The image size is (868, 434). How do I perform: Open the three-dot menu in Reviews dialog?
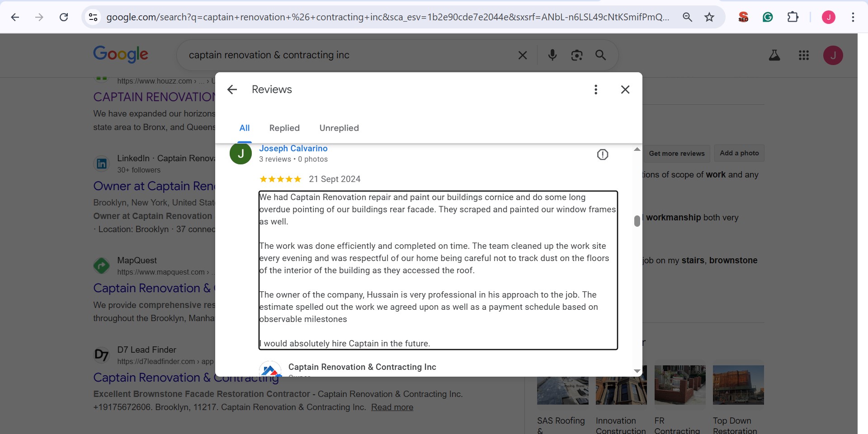pyautogui.click(x=595, y=89)
